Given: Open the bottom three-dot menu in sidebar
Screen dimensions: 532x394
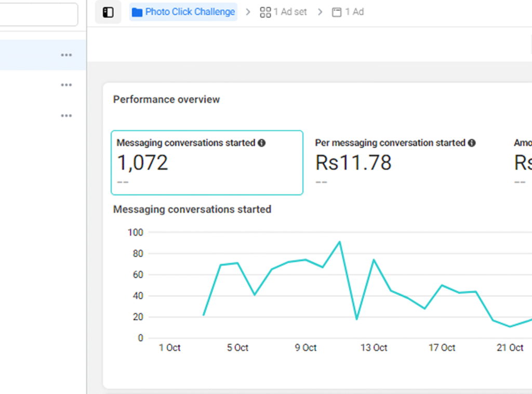Looking at the screenshot, I should 66,115.
